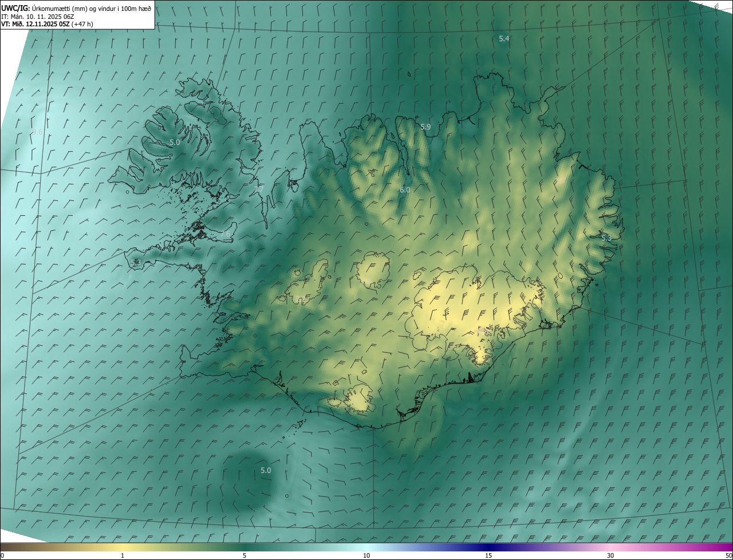
Task: Click the colorbar tick label 0
Action: click(2, 555)
